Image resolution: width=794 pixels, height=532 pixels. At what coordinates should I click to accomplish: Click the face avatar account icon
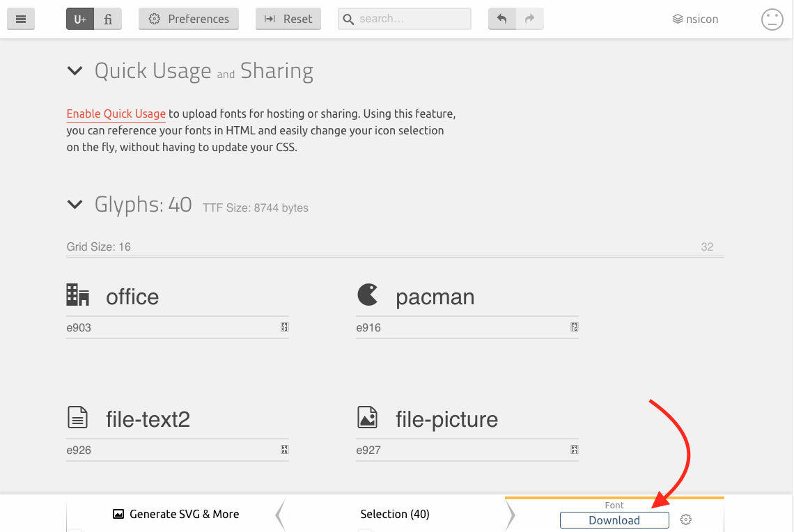(772, 19)
